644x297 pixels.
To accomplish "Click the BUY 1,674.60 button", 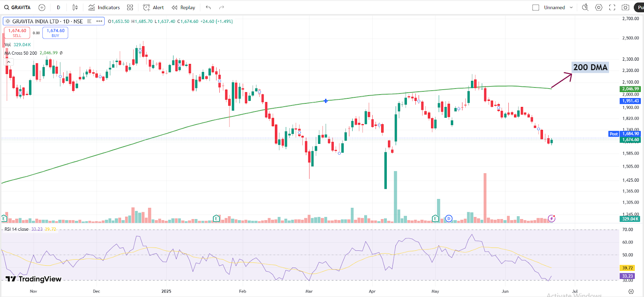I will 55,33.
